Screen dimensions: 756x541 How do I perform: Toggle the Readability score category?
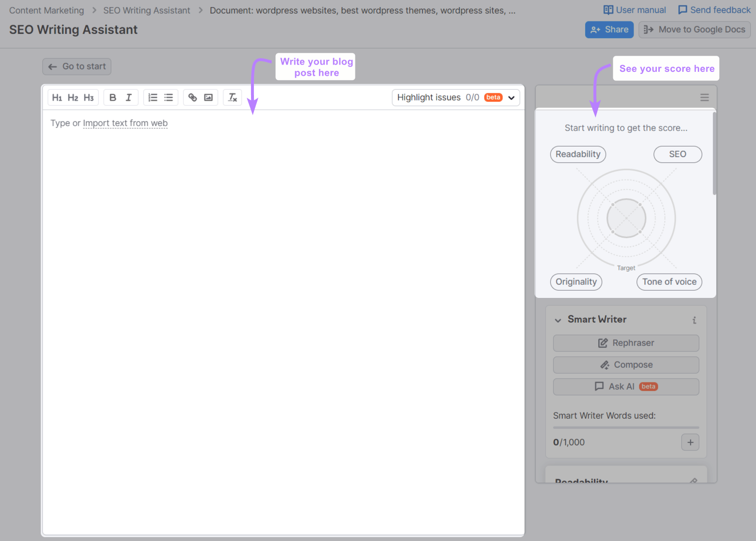tap(577, 154)
